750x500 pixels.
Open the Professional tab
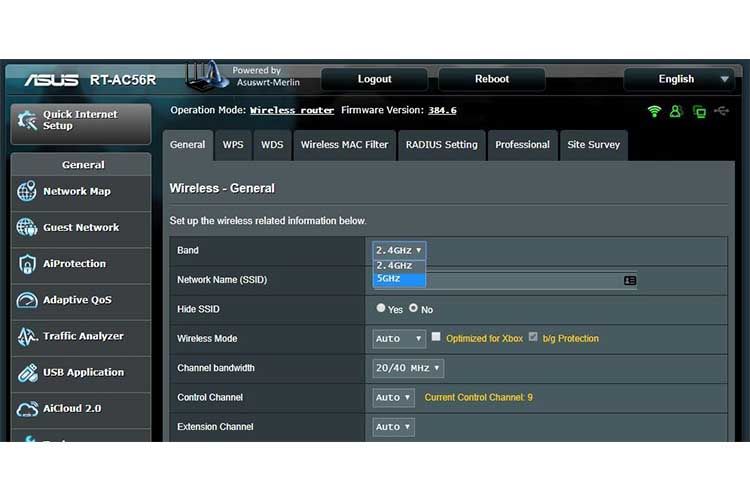(522, 145)
